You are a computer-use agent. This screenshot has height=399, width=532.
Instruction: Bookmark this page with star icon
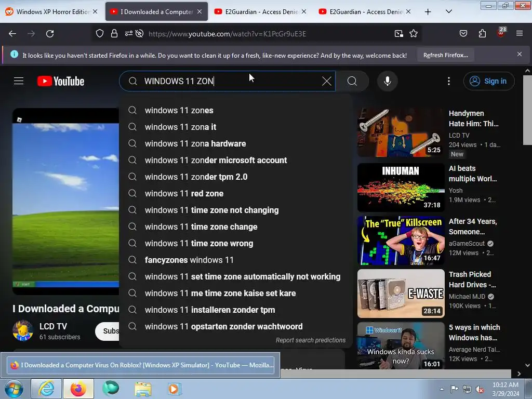413,34
